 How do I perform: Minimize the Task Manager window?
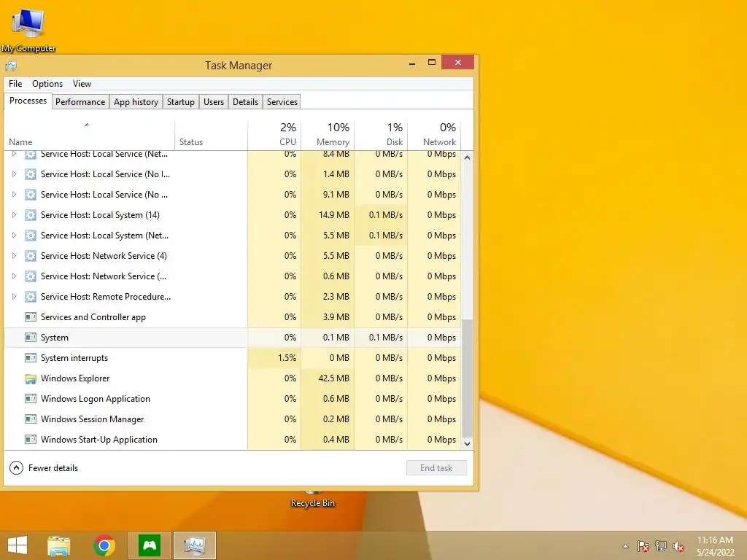pyautogui.click(x=412, y=63)
